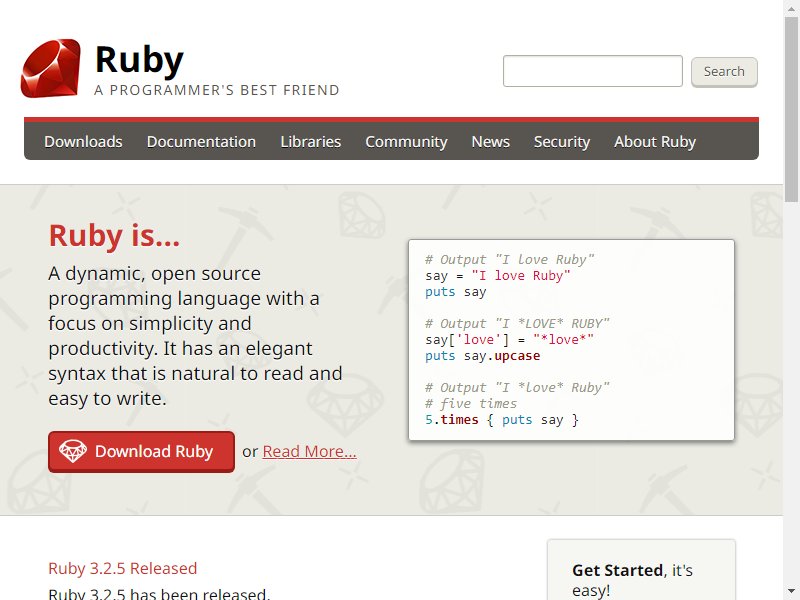
Task: Click the 'A PROGRAMMER'S BEST FRIEND' tagline
Action: (217, 90)
